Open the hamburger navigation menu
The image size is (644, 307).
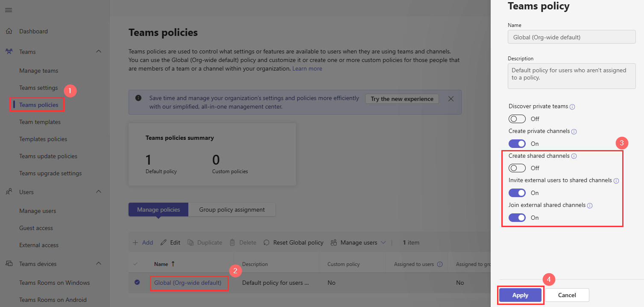8,10
